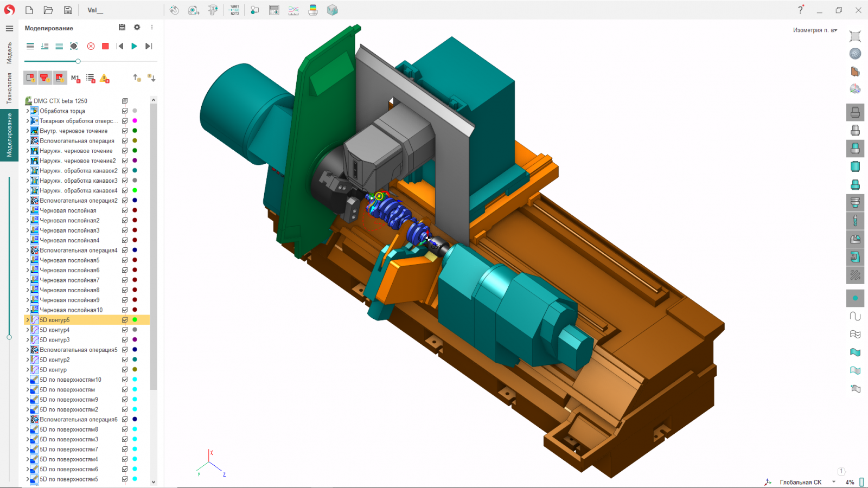Open the Изометрия view dropdown
The height and width of the screenshot is (488, 868).
pyautogui.click(x=815, y=30)
